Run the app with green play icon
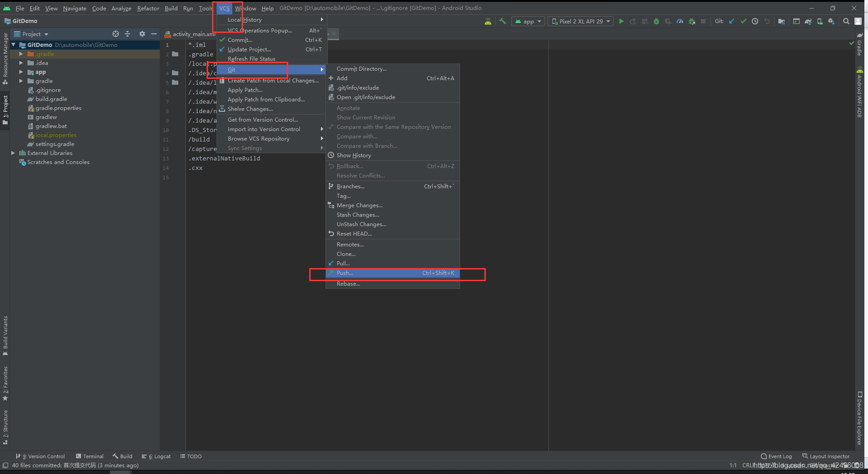This screenshot has width=868, height=474. (x=621, y=21)
